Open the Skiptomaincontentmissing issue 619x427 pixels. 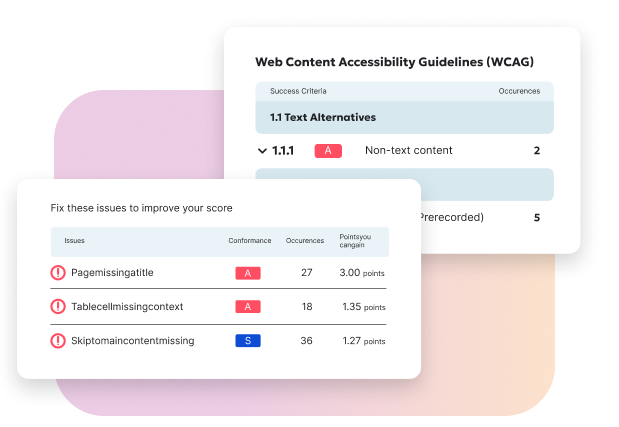pos(133,341)
